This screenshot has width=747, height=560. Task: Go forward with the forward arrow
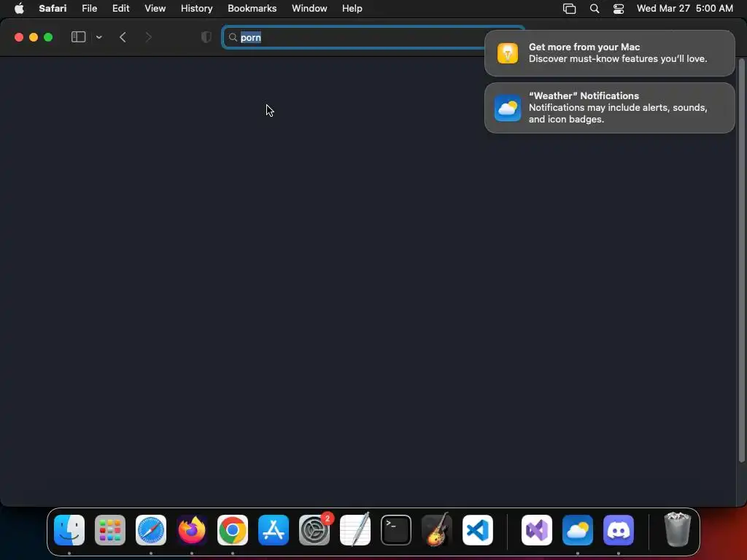[x=148, y=37]
